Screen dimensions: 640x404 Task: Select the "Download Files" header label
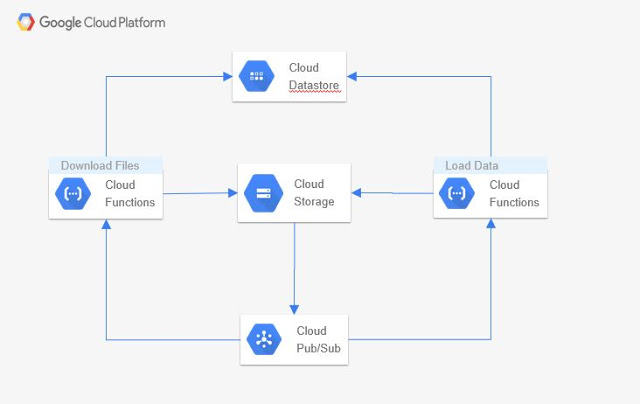coord(100,165)
